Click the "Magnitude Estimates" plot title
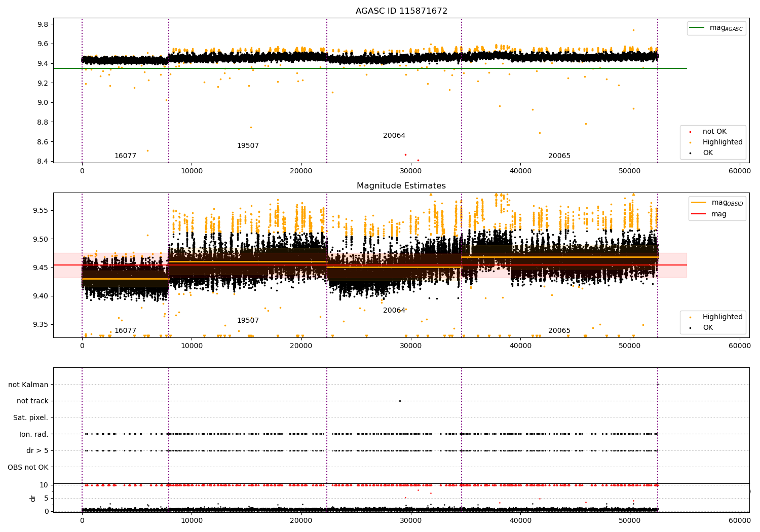This screenshot has width=760, height=532. [401, 185]
